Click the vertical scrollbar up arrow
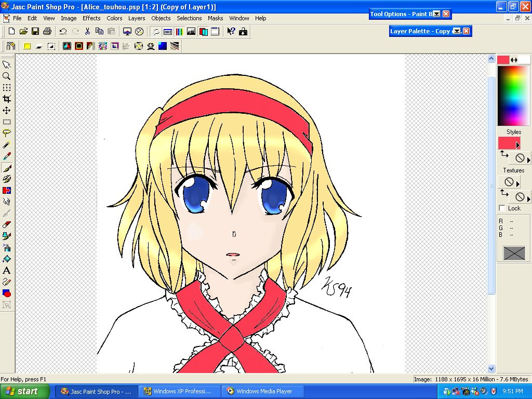 click(x=491, y=59)
